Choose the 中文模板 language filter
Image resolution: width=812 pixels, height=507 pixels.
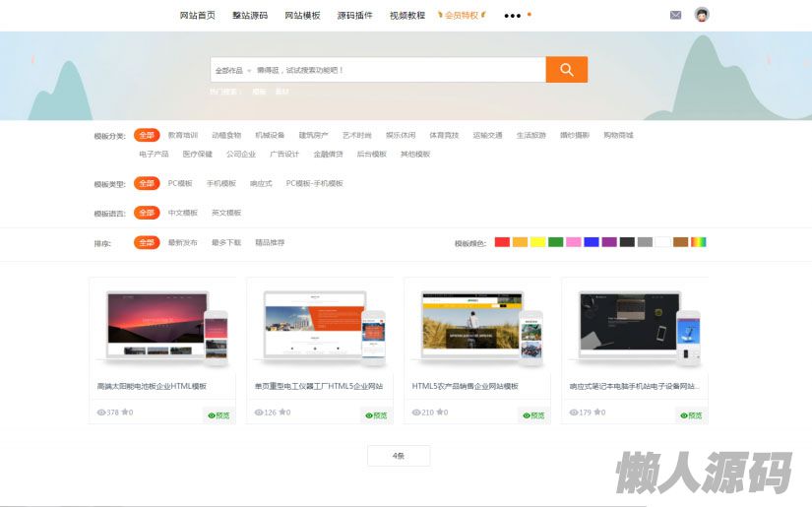tap(182, 213)
